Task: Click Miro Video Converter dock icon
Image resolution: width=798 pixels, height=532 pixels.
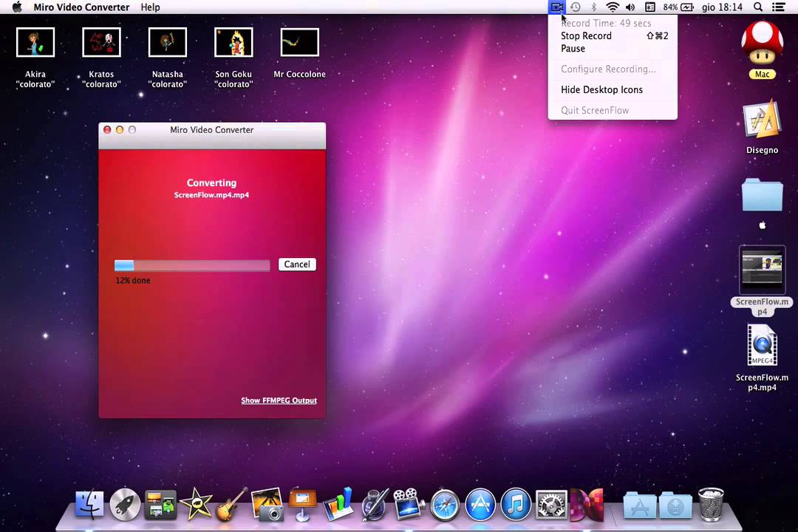Action: coord(587,505)
